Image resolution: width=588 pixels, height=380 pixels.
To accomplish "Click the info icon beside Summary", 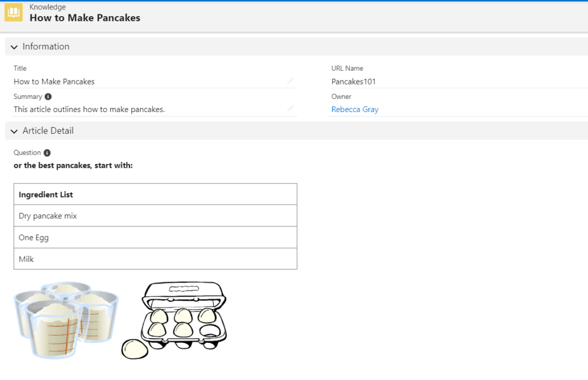I will pos(48,97).
